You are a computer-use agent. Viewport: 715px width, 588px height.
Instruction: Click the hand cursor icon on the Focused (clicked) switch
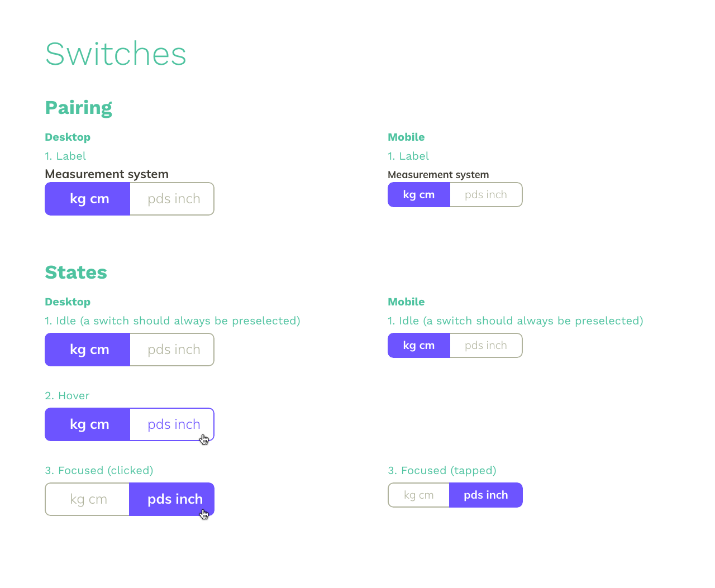tap(204, 514)
